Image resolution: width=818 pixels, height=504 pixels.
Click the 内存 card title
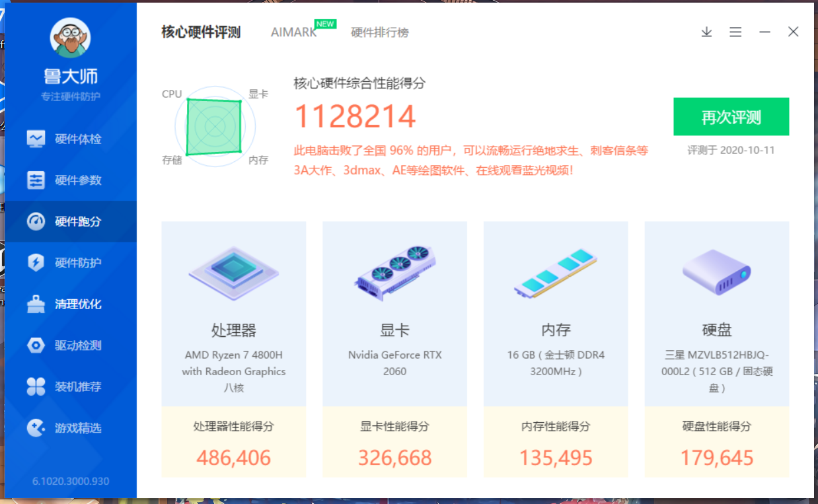click(x=556, y=330)
